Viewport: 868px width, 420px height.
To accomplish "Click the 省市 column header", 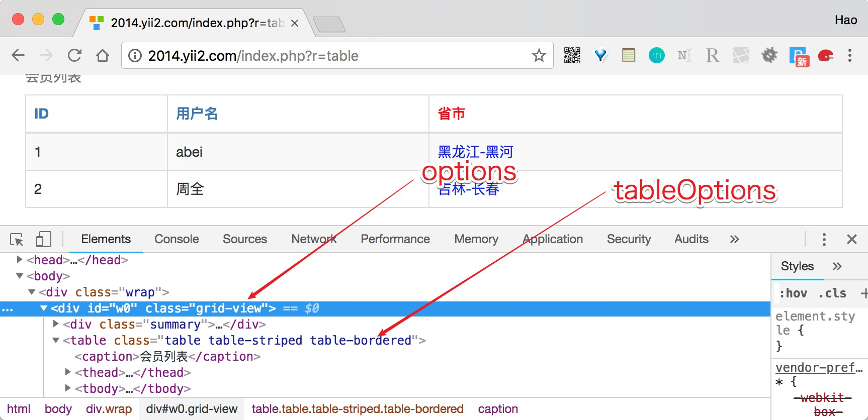I will pos(451,114).
